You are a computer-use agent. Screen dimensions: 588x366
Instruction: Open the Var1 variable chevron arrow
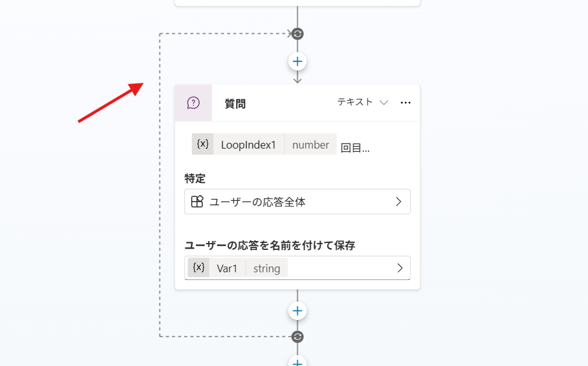400,268
